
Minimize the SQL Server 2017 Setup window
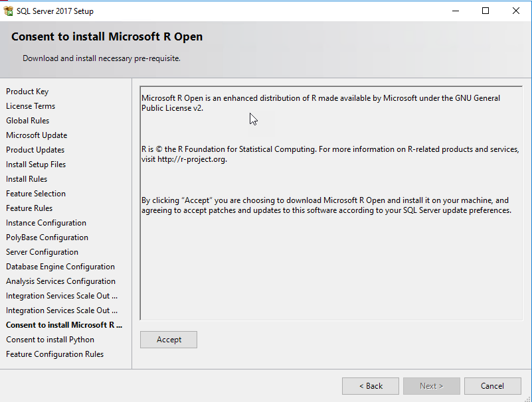tap(455, 11)
